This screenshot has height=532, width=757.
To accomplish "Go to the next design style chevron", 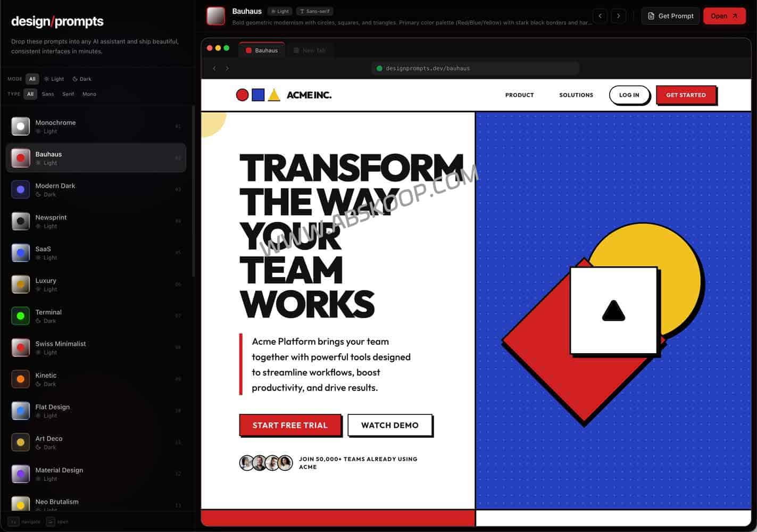I will (x=618, y=16).
